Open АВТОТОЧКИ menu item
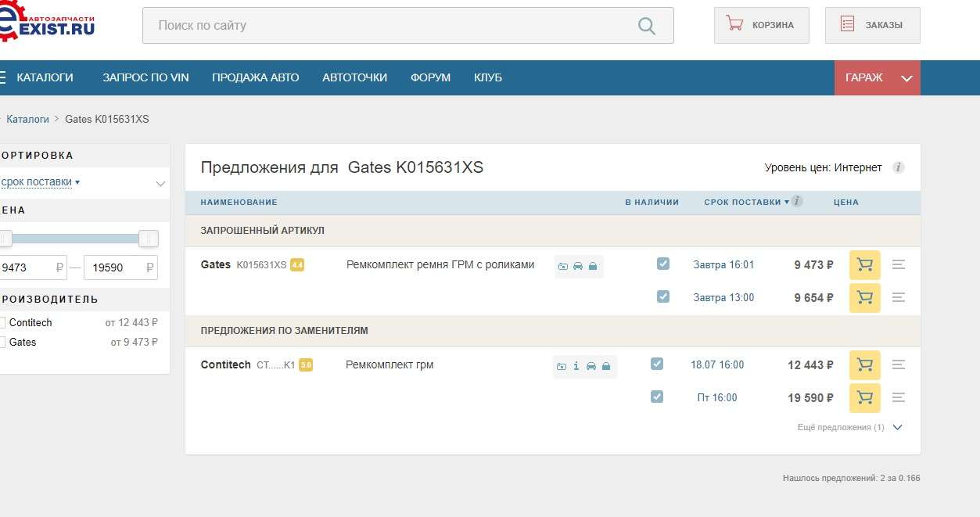The width and height of the screenshot is (980, 517). pos(354,77)
